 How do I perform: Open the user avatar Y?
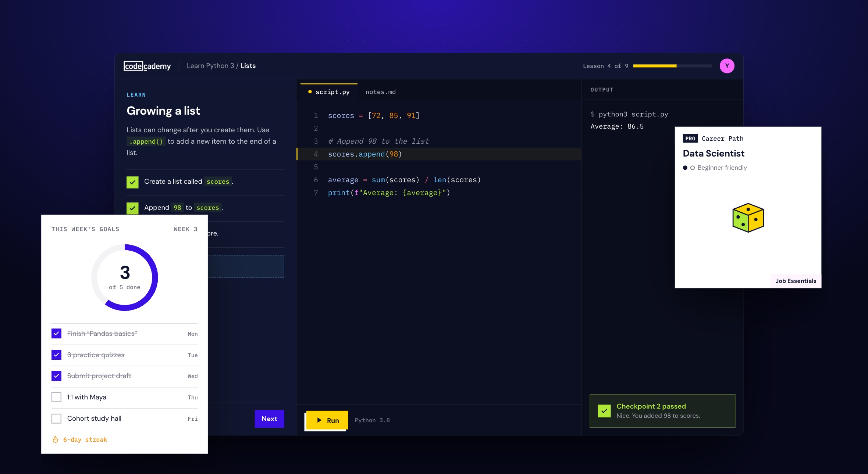pyautogui.click(x=727, y=66)
